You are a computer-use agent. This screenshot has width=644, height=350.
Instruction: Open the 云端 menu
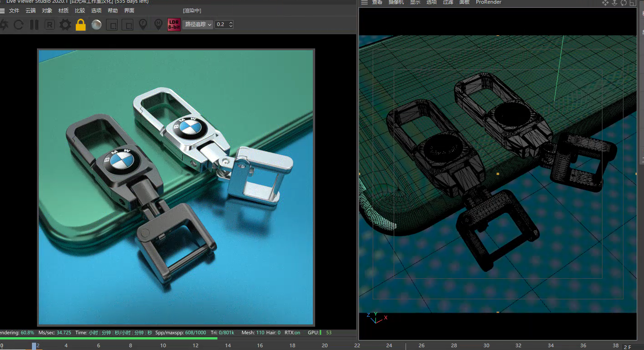(x=31, y=11)
